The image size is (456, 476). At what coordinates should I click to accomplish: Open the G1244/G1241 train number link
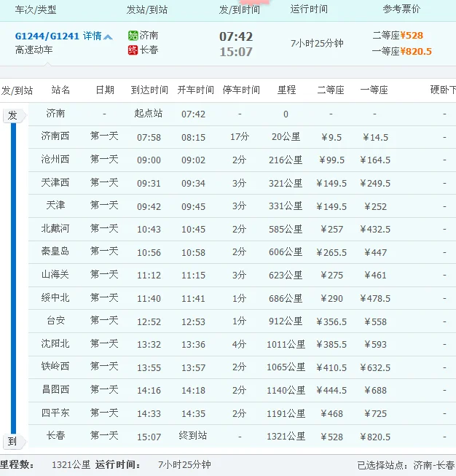tap(47, 36)
